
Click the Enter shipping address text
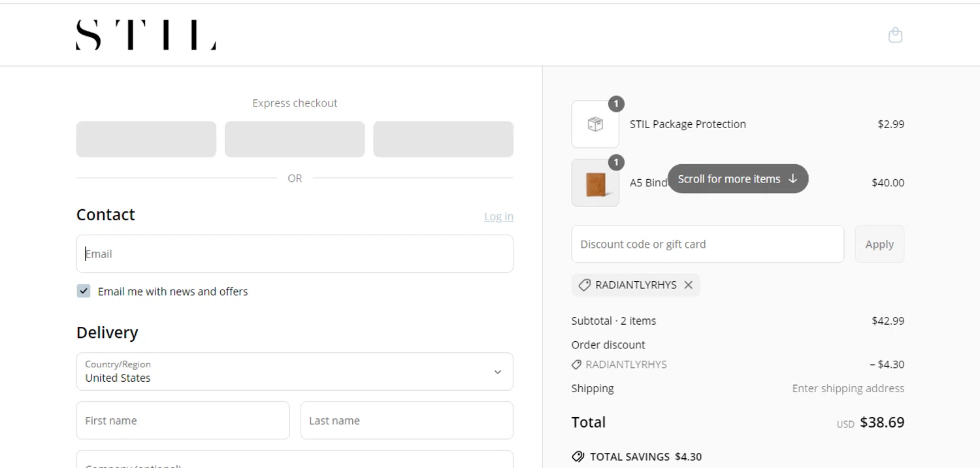tap(848, 388)
